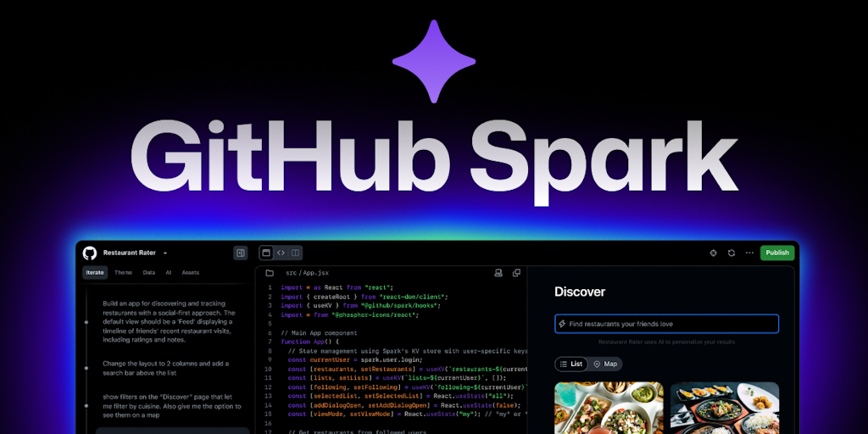Select the 'Change the layout to 2 columns' prompt

[165, 368]
